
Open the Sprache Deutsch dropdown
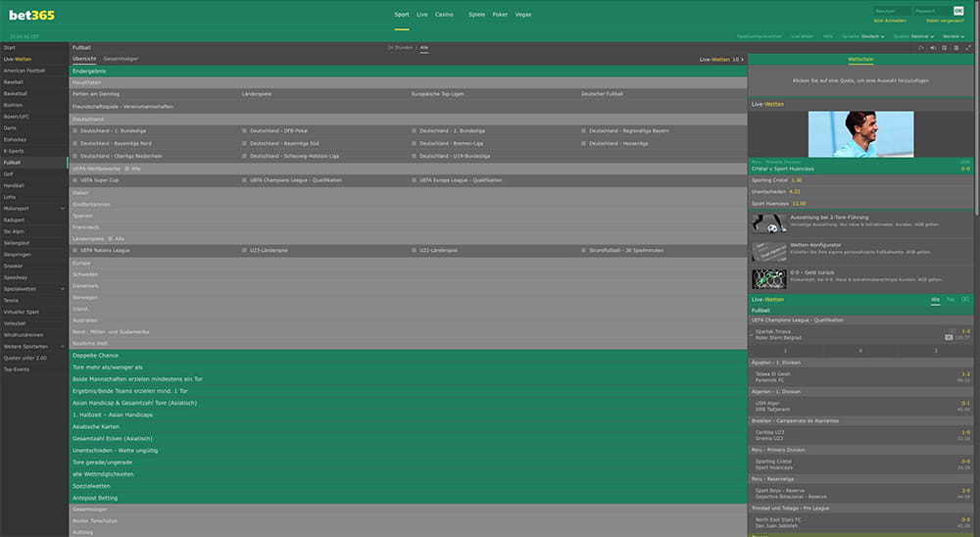(872, 36)
